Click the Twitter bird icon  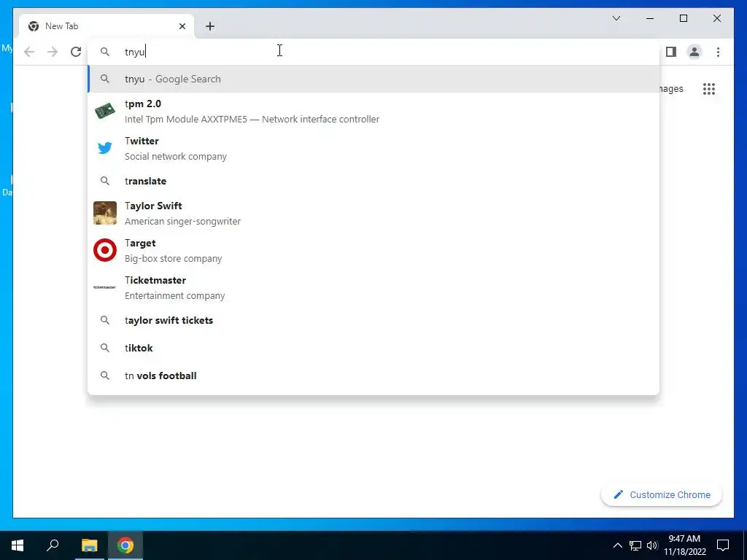pyautogui.click(x=105, y=148)
